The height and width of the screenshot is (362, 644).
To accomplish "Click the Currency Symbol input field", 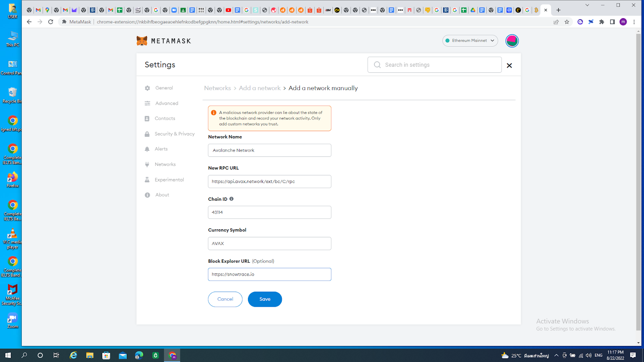I will tap(270, 243).
